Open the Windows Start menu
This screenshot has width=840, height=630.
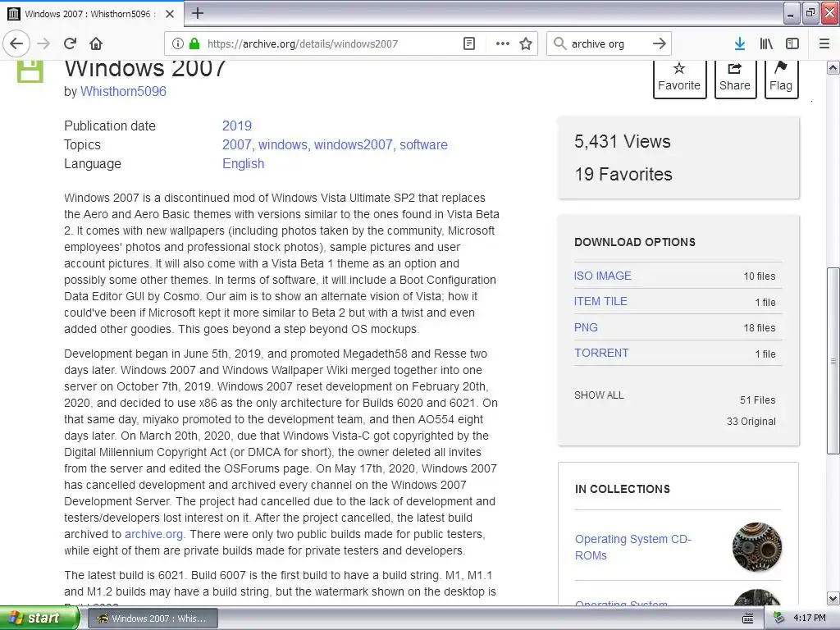tap(39, 619)
